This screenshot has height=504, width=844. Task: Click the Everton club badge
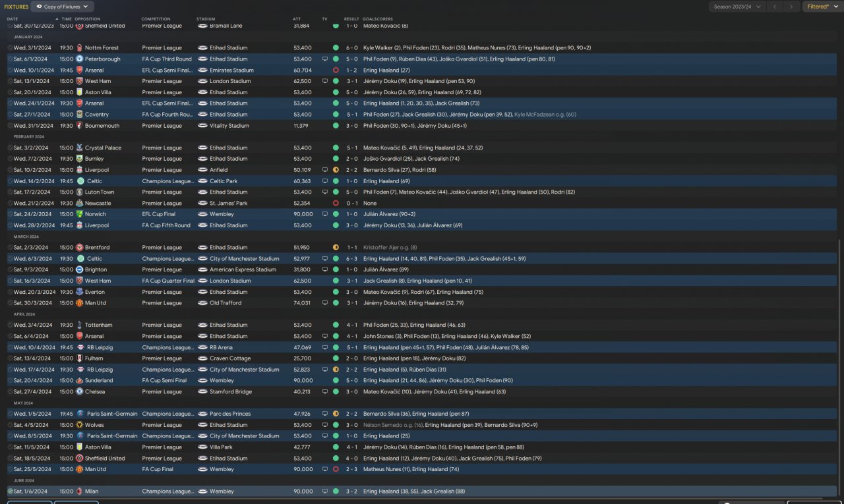point(80,292)
